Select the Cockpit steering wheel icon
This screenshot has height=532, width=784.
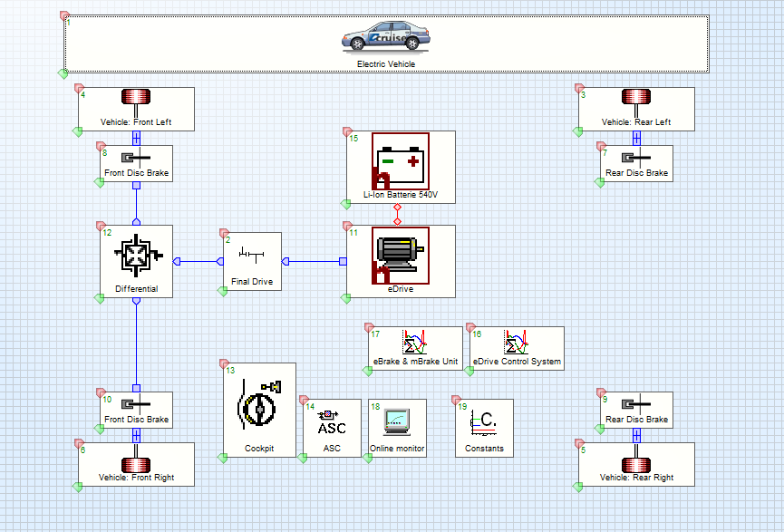[258, 403]
